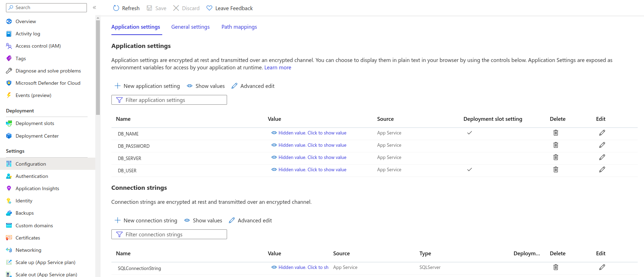Viewport: 644px width, 277px height.
Task: Open Microsoft Defender for Cloud
Action: click(x=48, y=83)
